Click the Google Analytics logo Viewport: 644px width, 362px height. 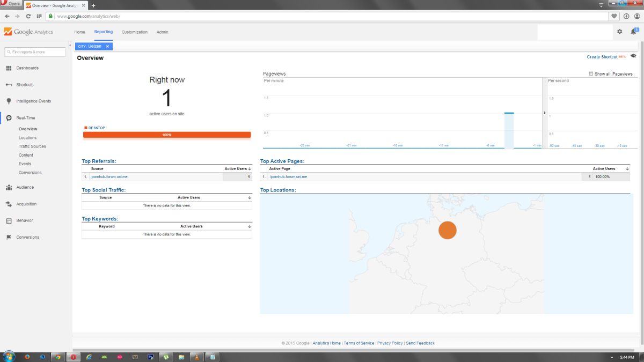point(28,32)
